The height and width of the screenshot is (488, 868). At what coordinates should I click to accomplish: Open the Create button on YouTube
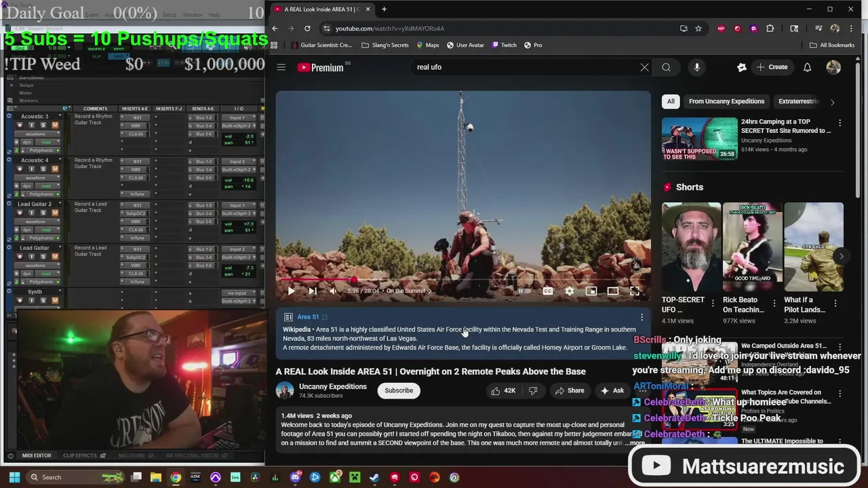pos(772,67)
